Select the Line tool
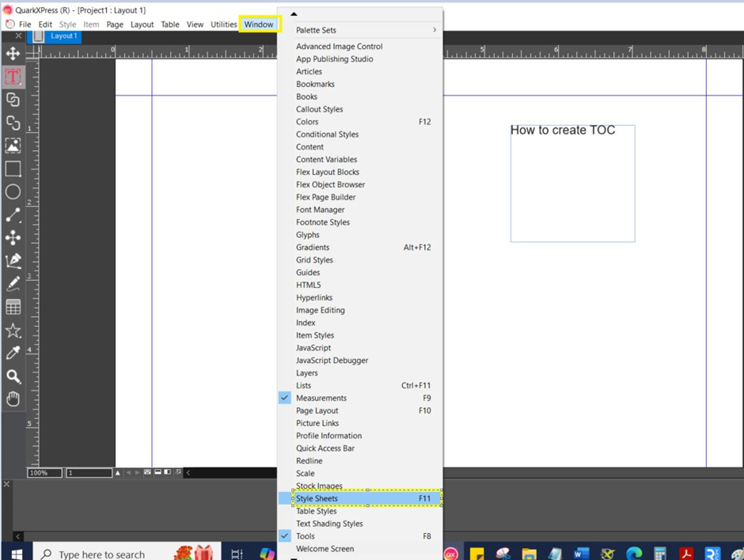 [x=13, y=214]
